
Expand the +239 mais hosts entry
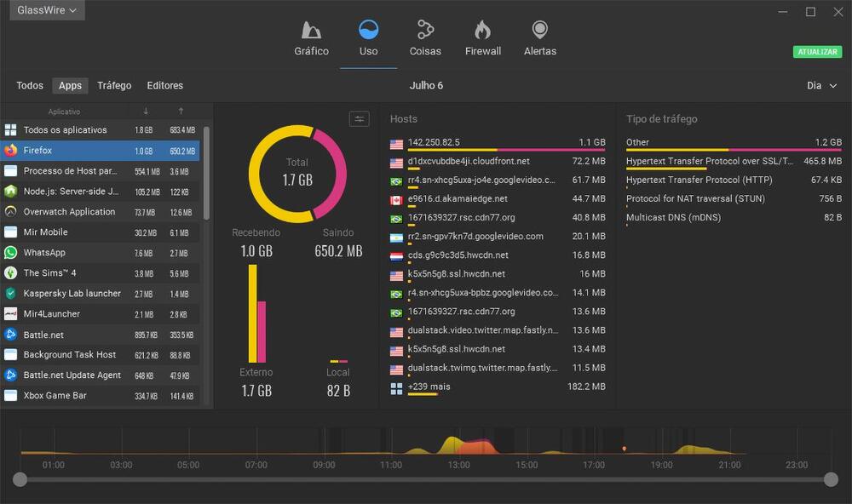(429, 387)
